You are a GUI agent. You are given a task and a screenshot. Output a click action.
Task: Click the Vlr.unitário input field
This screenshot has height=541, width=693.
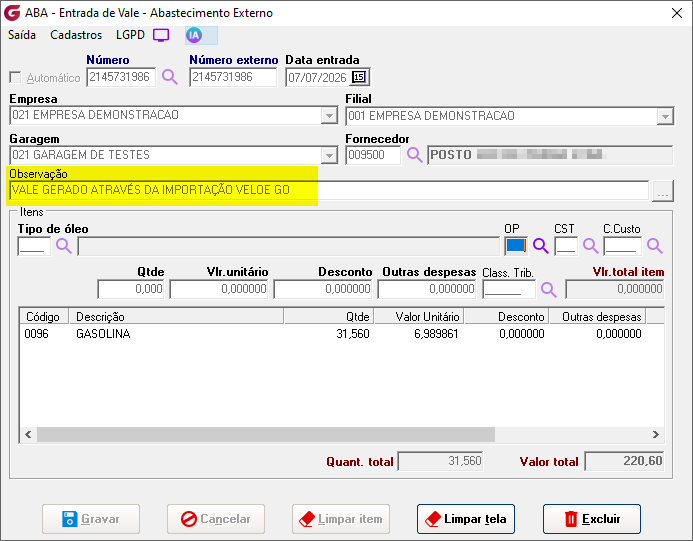(219, 290)
